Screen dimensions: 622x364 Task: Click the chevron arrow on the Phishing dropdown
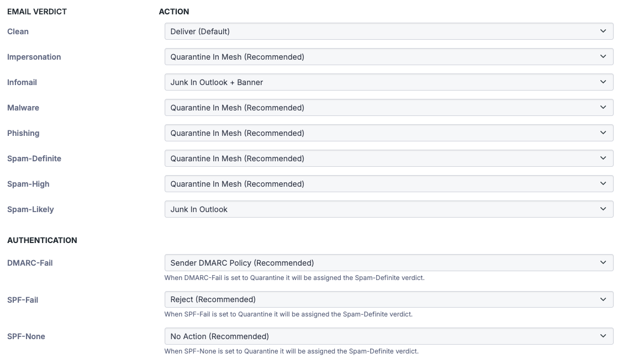(x=603, y=133)
